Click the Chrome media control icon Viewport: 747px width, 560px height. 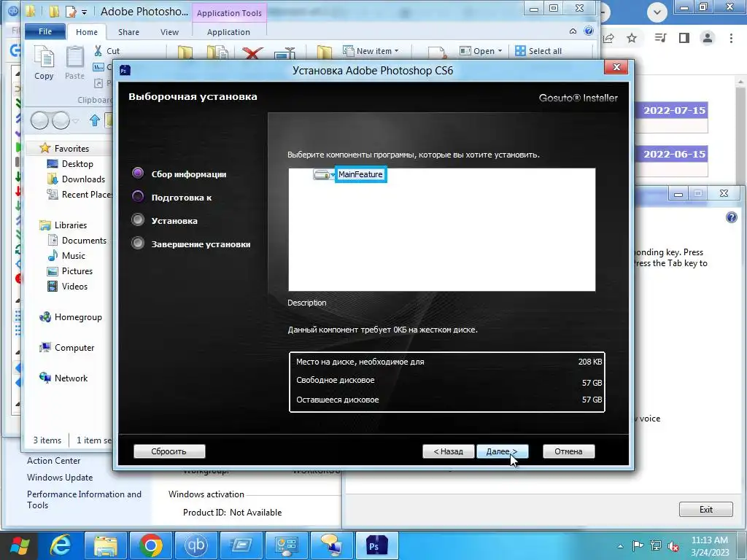coord(660,38)
